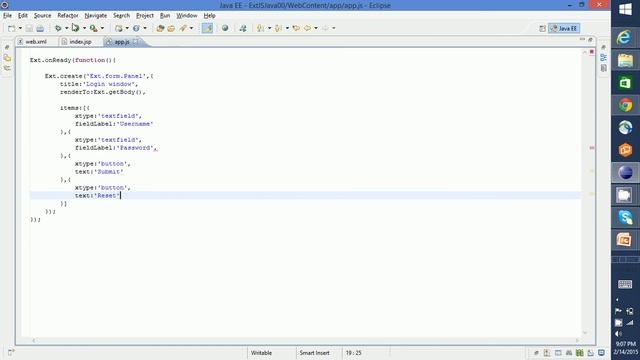Click the Print toolbar icon
Screen dimensions: 640x360
(40, 28)
